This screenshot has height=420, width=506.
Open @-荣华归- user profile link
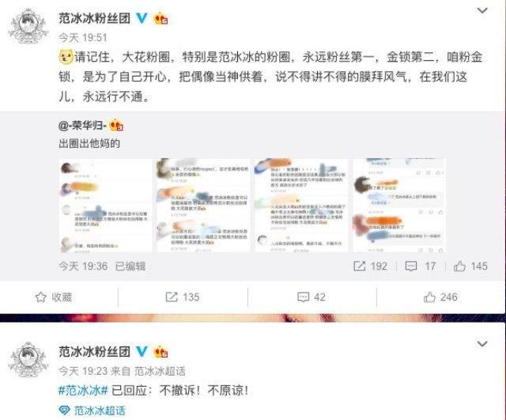[82, 125]
